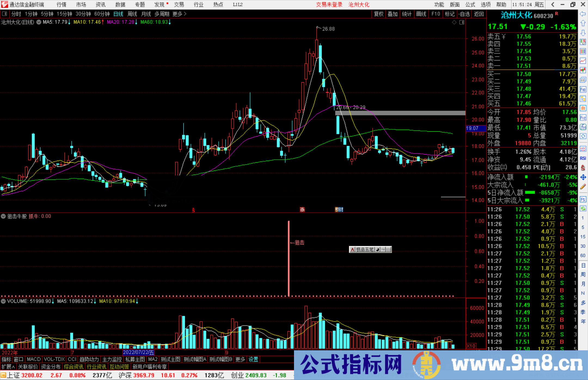Open the 更多 period dropdown
The width and height of the screenshot is (588, 380).
tap(177, 14)
